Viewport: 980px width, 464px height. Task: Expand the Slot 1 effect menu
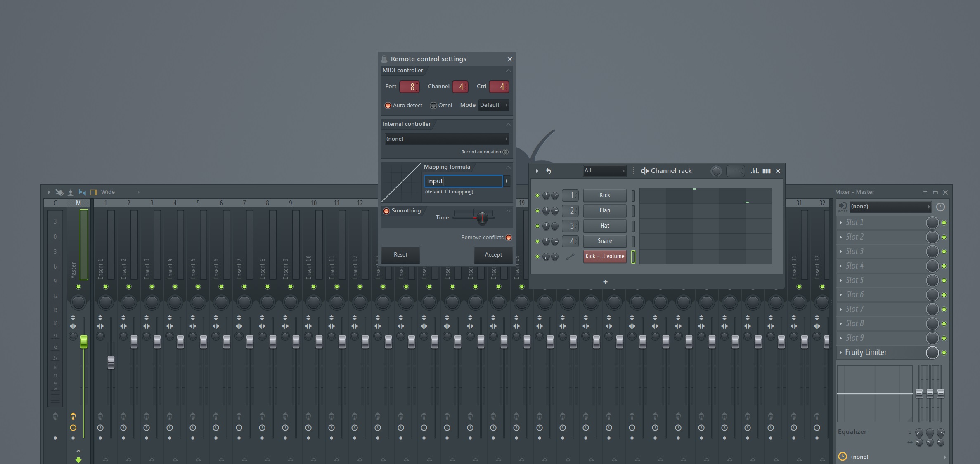click(x=840, y=223)
